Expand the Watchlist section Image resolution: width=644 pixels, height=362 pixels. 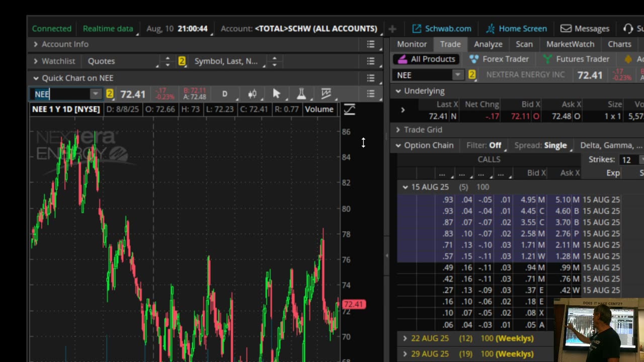(x=36, y=61)
